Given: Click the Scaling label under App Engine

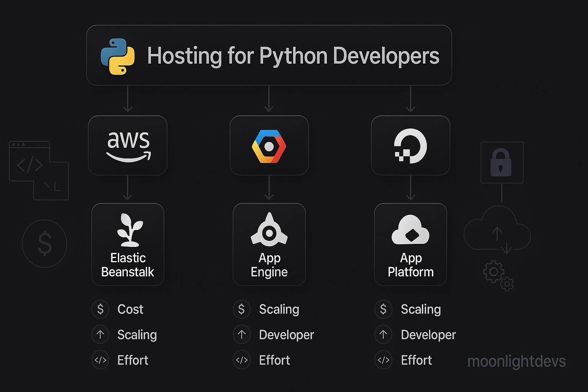Looking at the screenshot, I should click(x=279, y=309).
